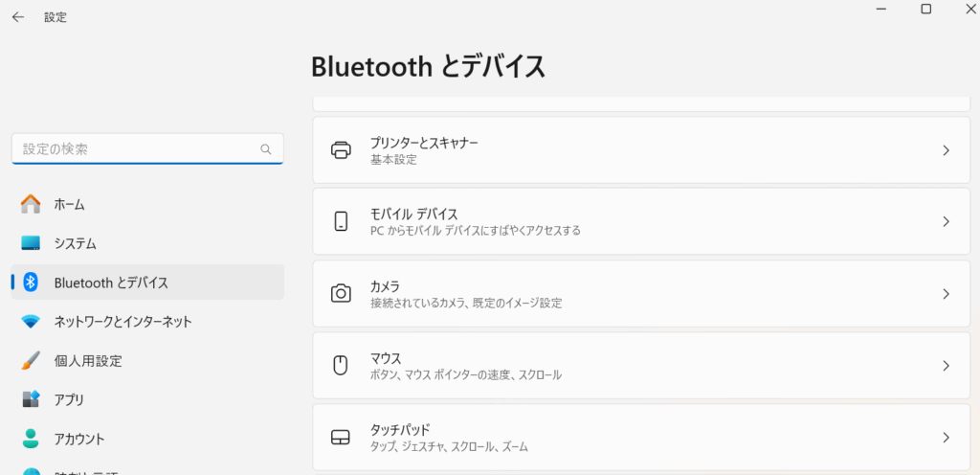
Task: Open カメラ settings via its chevron
Action: click(x=946, y=293)
